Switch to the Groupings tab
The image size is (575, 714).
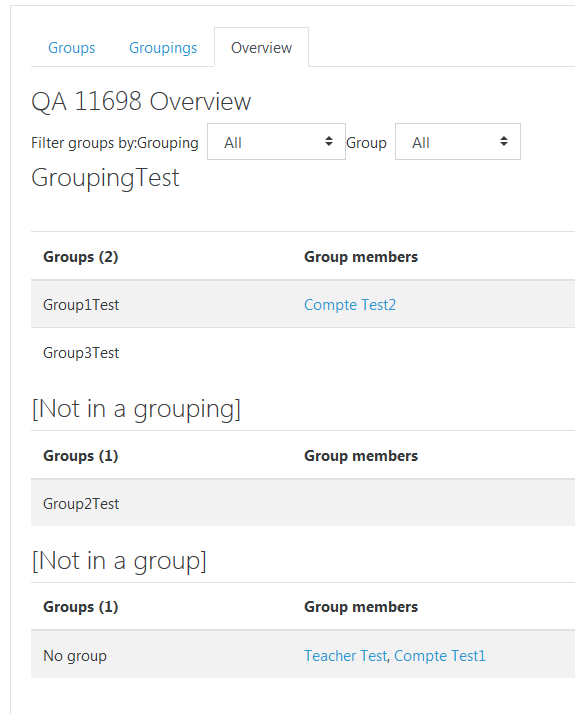(x=163, y=47)
